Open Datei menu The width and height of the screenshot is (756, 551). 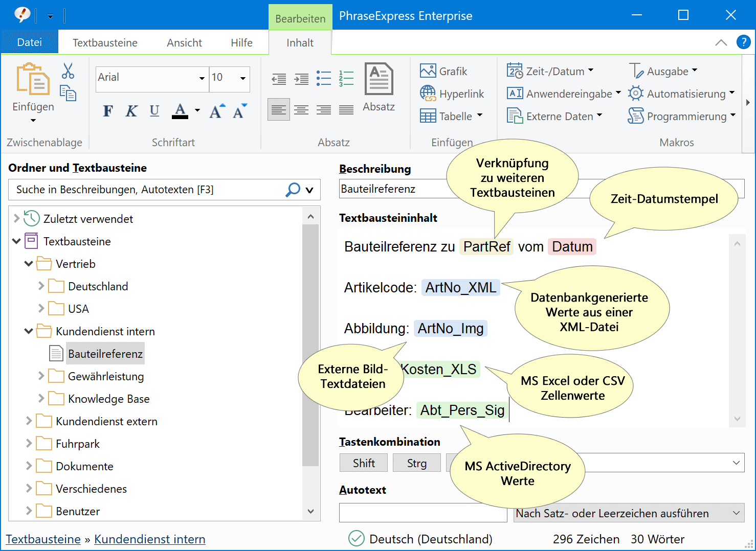[30, 42]
